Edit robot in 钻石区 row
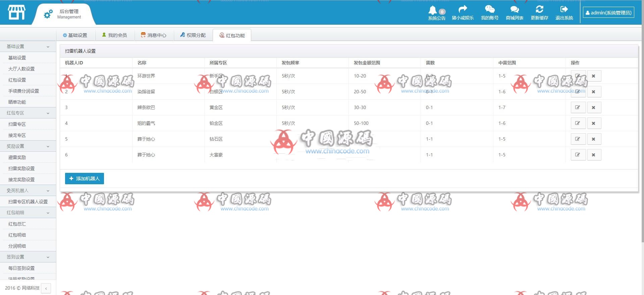Viewport: 644px width, 295px height. pos(578,139)
